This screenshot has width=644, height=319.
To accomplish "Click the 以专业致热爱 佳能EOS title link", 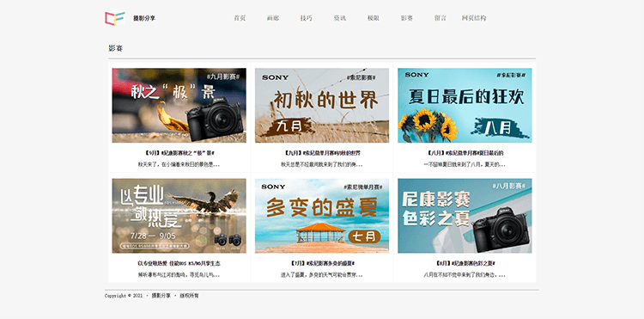I will pyautogui.click(x=179, y=263).
